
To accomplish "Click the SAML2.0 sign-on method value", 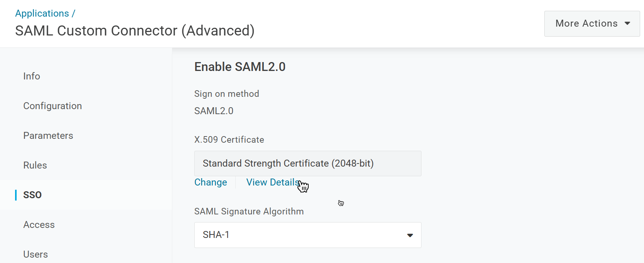I will [214, 111].
